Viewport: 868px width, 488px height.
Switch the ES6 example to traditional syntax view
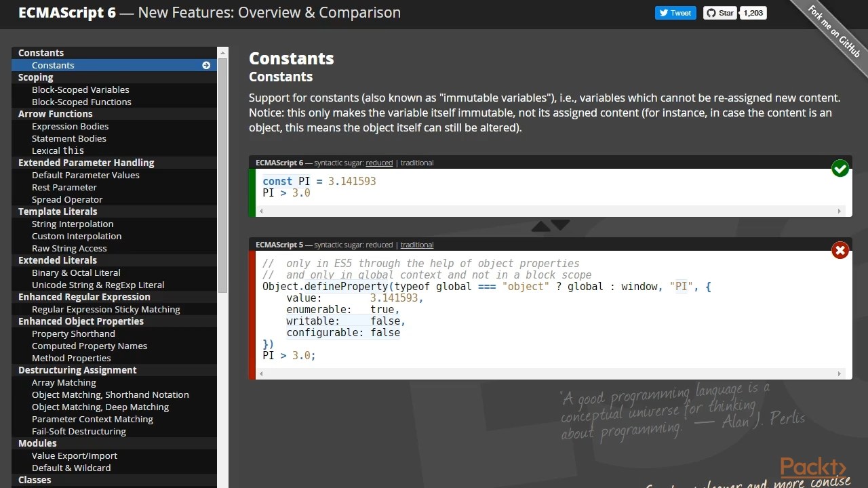tap(416, 163)
